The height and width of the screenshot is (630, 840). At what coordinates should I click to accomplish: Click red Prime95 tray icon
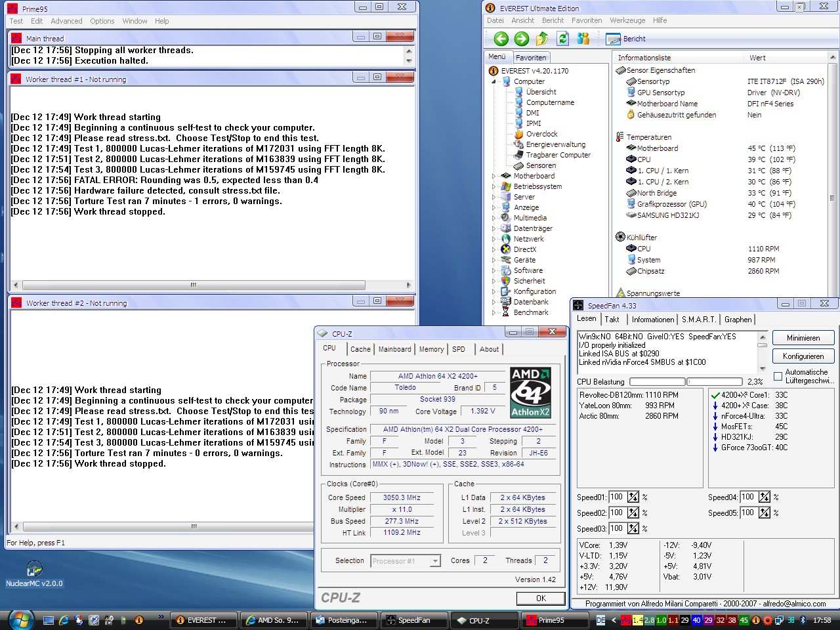[626, 620]
